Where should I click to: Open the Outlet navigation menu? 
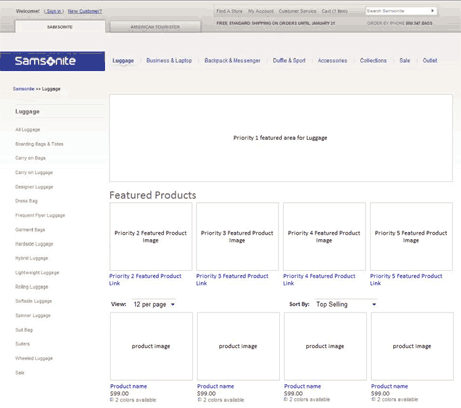430,61
